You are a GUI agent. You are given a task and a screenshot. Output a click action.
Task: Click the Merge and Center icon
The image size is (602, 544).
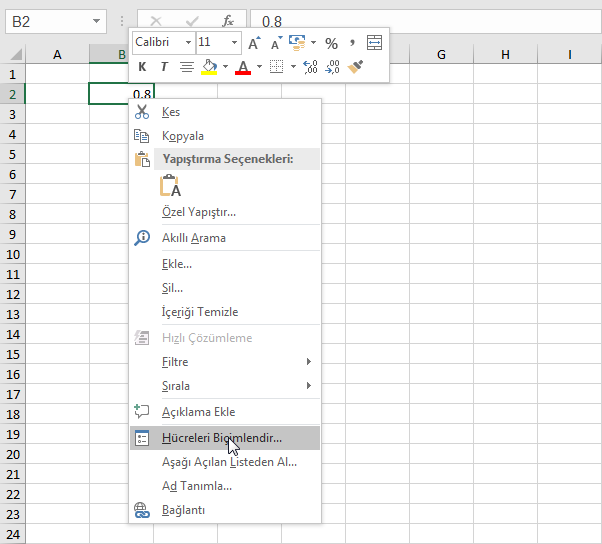pos(374,43)
